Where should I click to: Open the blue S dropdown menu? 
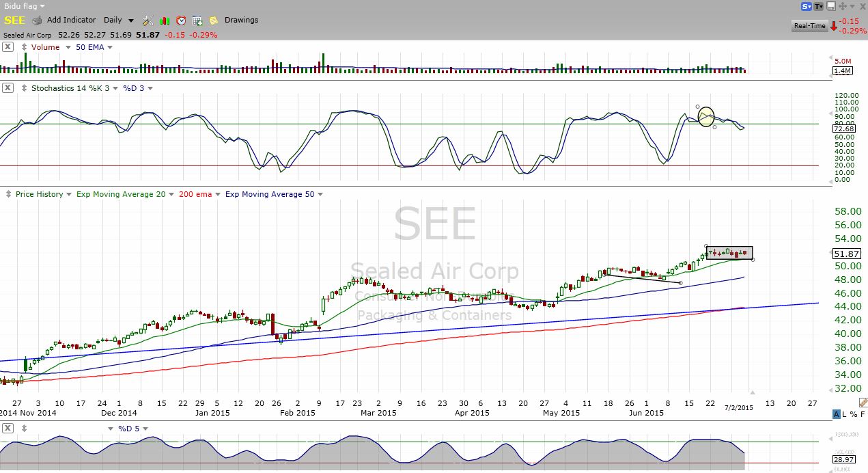click(x=807, y=6)
